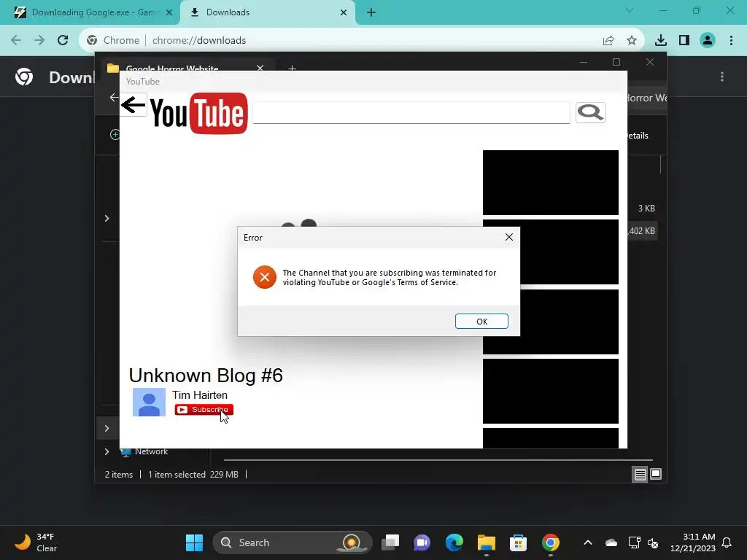Viewport: 747px width, 560px height.
Task: Click the share page icon in address bar
Action: pyautogui.click(x=608, y=41)
